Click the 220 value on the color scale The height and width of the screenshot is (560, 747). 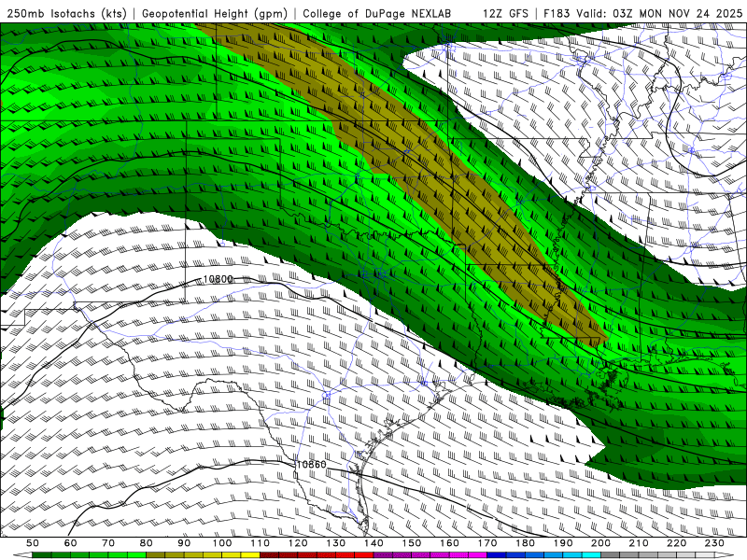677,543
